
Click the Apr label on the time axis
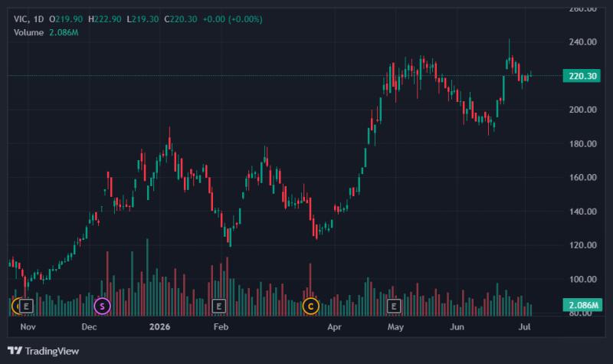[x=334, y=326]
